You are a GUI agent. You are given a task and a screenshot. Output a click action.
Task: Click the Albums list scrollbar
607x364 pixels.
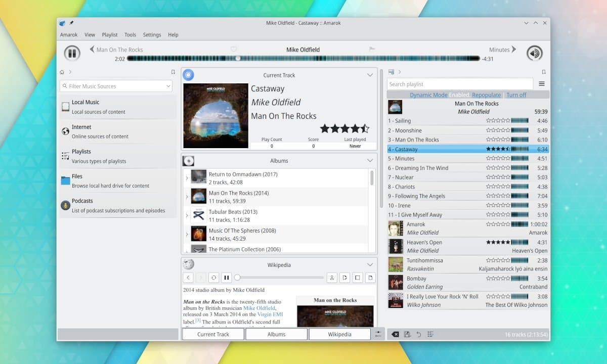pos(372,178)
